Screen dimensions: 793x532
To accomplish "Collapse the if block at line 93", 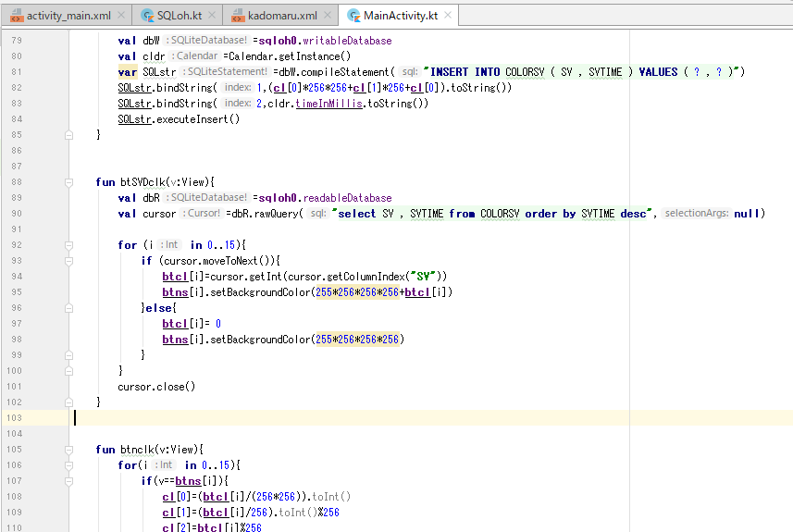I will pyautogui.click(x=68, y=261).
